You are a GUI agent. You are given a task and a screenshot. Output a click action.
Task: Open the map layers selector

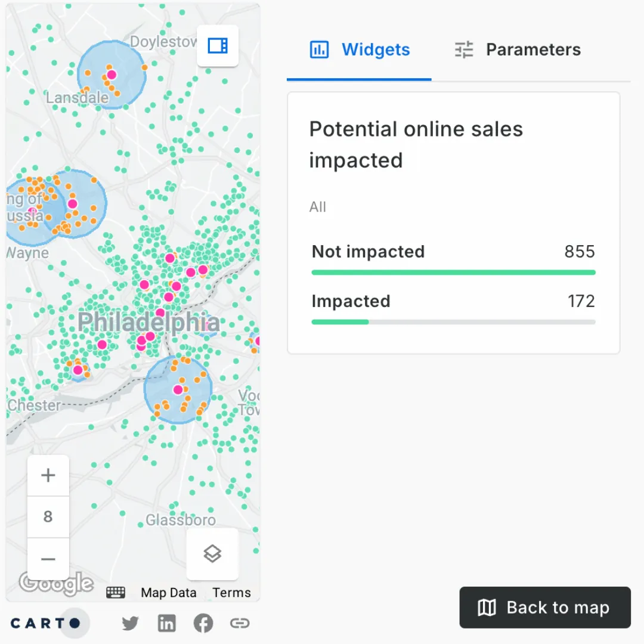click(212, 554)
